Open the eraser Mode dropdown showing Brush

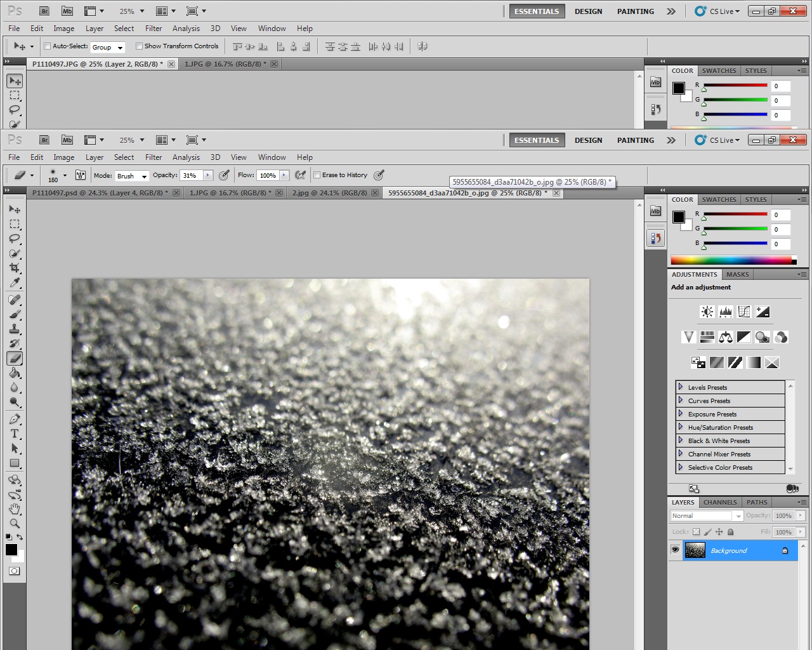[131, 176]
